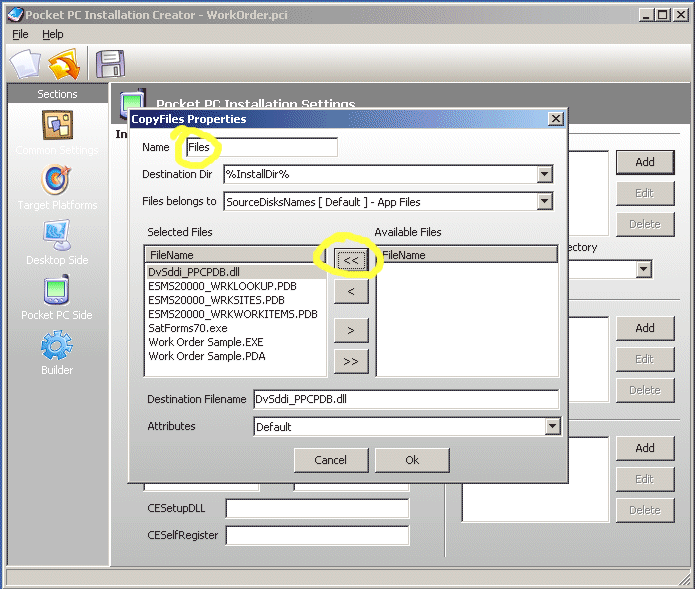Maximize the Installation Creator window
Viewport: 695px width, 589px height.
pos(663,15)
